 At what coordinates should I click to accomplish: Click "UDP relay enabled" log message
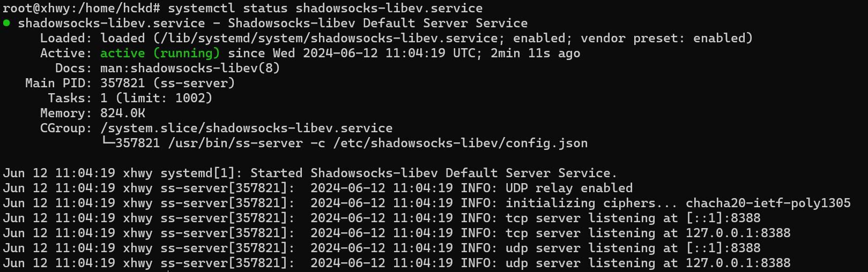coord(569,188)
